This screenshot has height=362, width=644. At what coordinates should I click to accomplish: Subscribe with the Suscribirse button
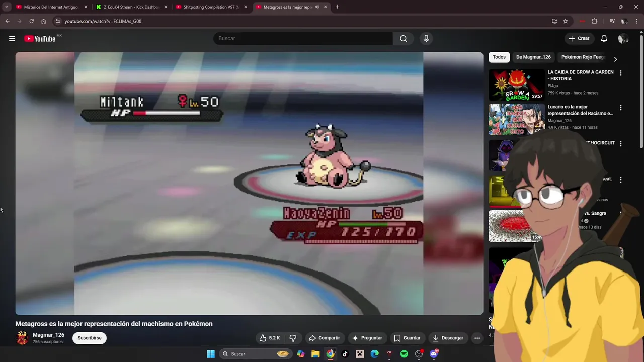[x=90, y=338]
